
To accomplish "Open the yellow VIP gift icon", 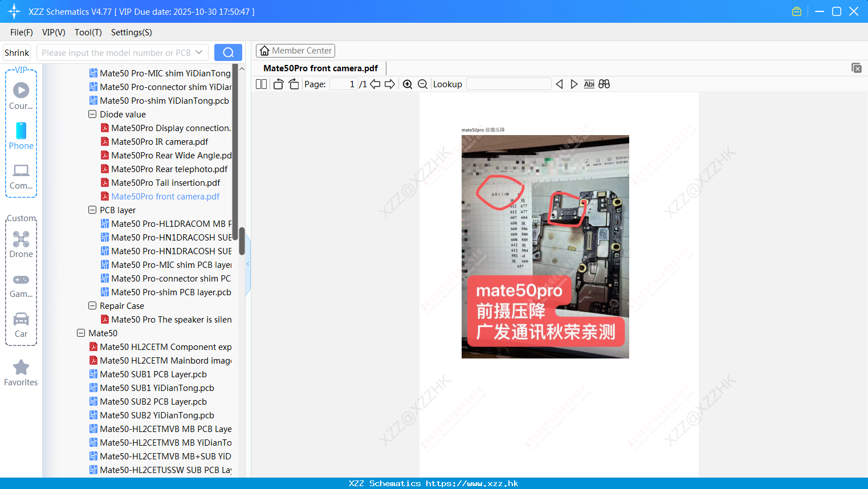I will pyautogui.click(x=797, y=11).
